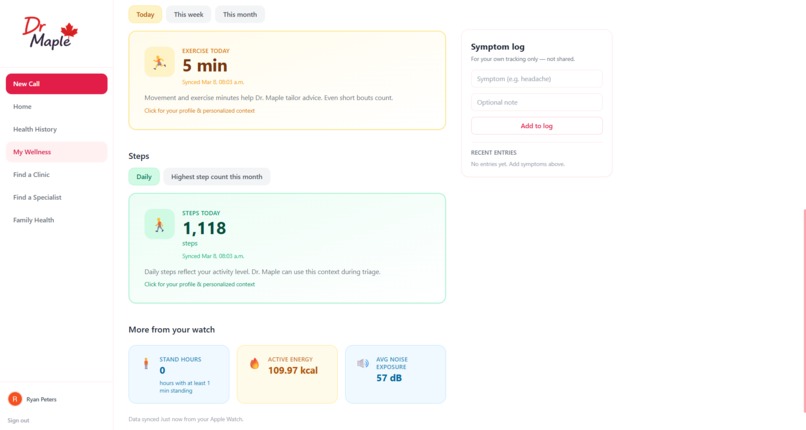This screenshot has height=430, width=806.
Task: Open profile link in steps card
Action: [x=199, y=284]
